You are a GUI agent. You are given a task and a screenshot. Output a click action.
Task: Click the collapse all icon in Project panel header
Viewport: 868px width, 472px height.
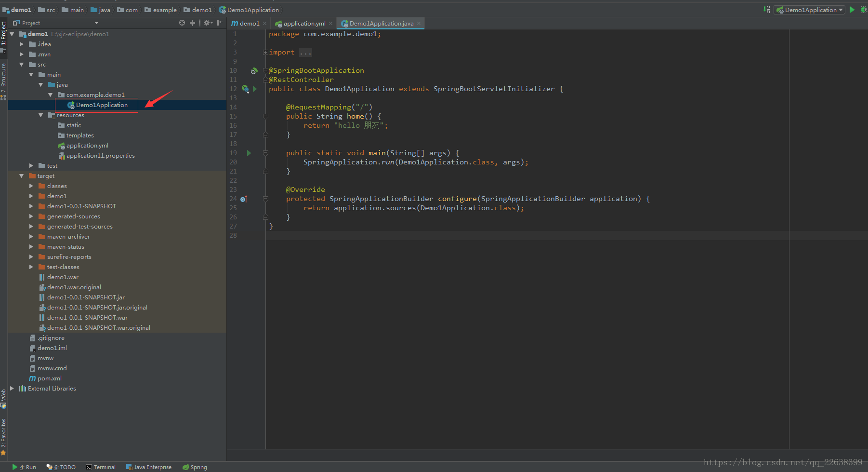[192, 23]
